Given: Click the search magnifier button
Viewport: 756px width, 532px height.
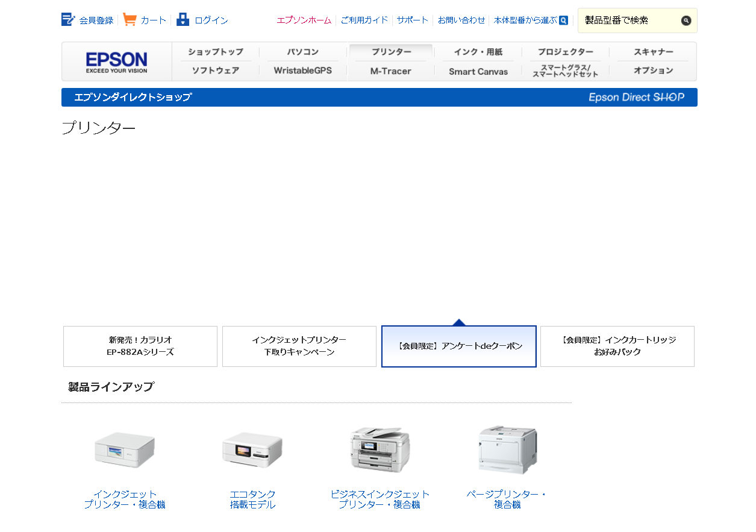Looking at the screenshot, I should pos(686,20).
